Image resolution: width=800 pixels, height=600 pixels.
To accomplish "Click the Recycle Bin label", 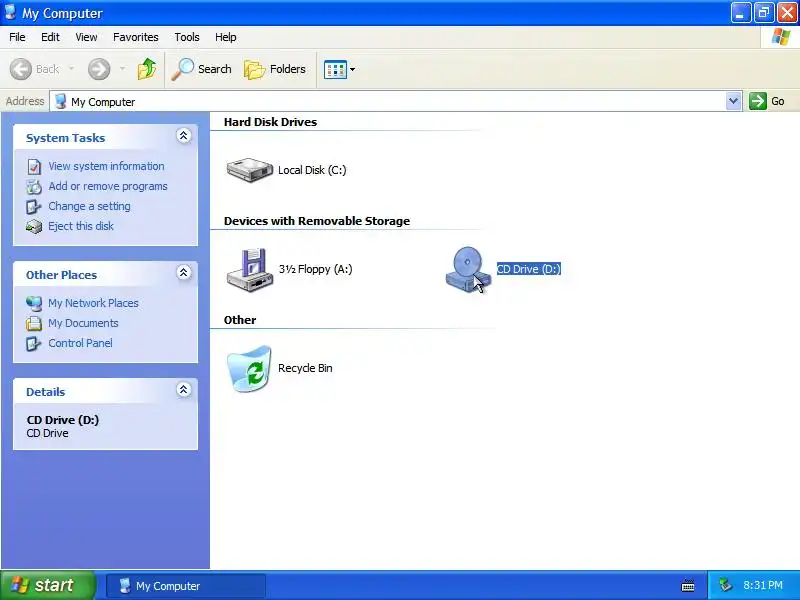I will click(x=305, y=368).
